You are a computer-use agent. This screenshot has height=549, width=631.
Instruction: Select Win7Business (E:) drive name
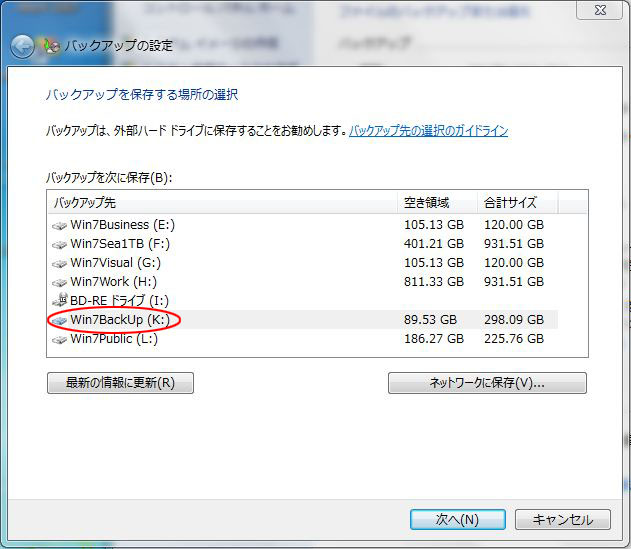click(123, 225)
